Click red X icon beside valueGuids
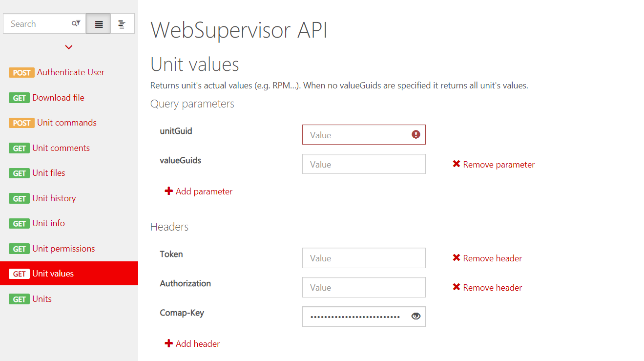 457,164
